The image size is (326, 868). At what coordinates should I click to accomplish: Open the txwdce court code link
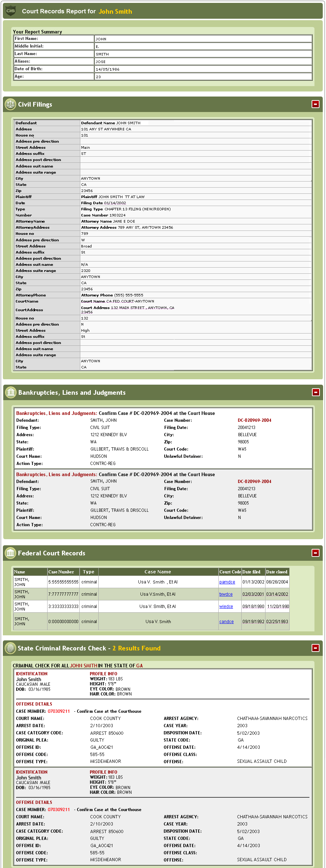coord(226,594)
